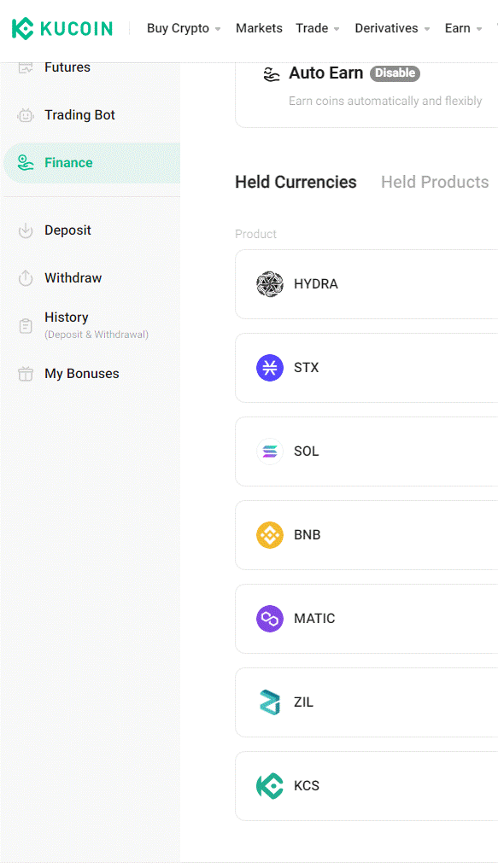Click the KuCoin logo
This screenshot has width=498, height=868.
pos(62,28)
